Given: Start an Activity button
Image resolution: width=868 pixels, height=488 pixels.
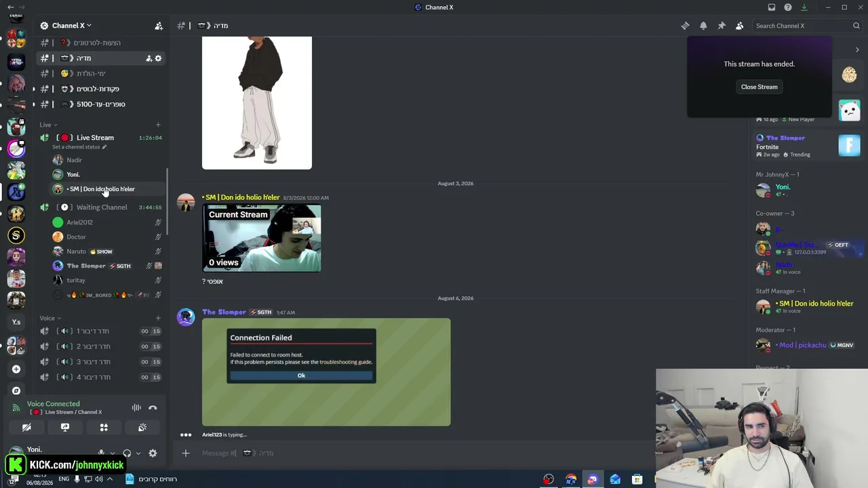Looking at the screenshot, I should click(104, 428).
